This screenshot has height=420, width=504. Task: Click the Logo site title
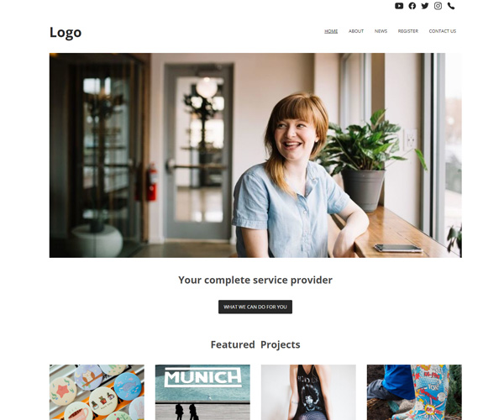pos(66,33)
